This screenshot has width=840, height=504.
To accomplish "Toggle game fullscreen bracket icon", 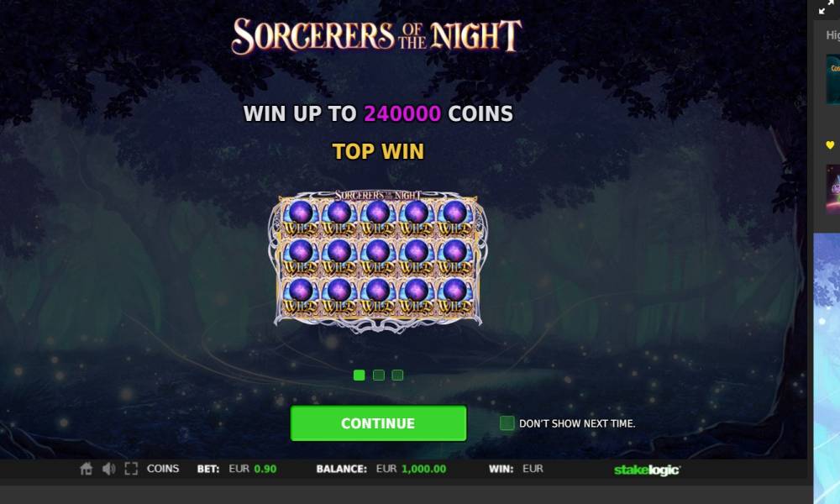I will (131, 469).
